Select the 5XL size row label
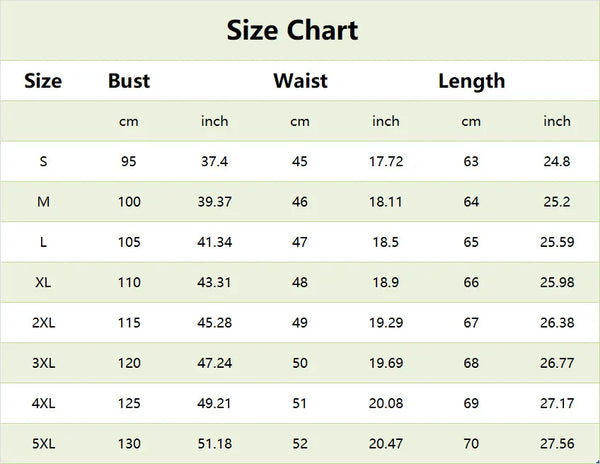Image resolution: width=600 pixels, height=464 pixels. coord(44,444)
